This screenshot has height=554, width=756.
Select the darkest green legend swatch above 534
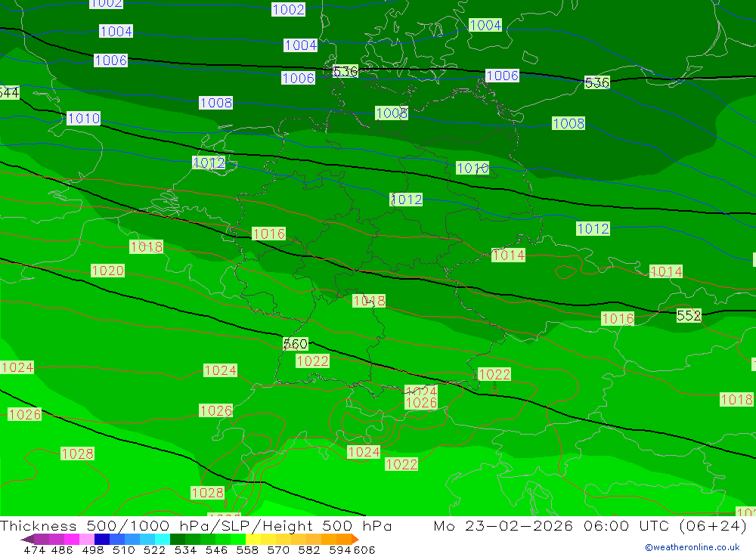(178, 539)
